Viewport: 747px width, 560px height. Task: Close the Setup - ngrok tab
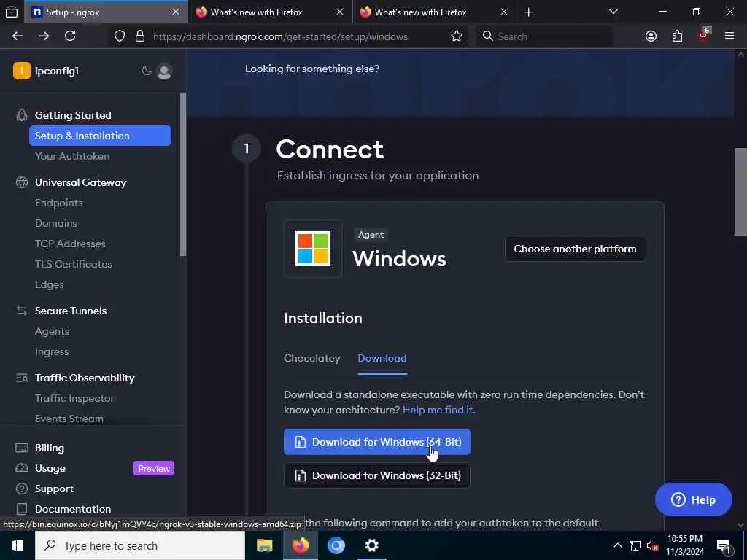175,12
